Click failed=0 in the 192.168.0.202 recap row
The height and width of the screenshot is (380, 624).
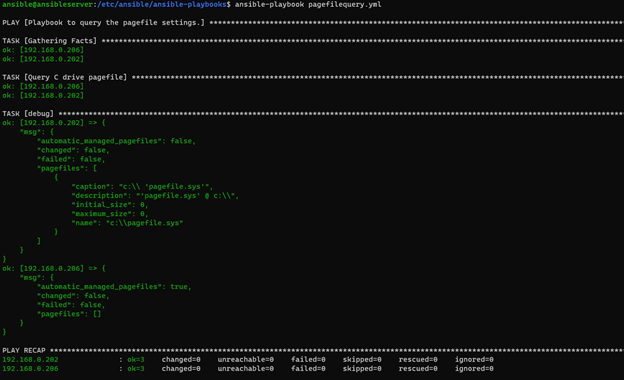pyautogui.click(x=308, y=360)
